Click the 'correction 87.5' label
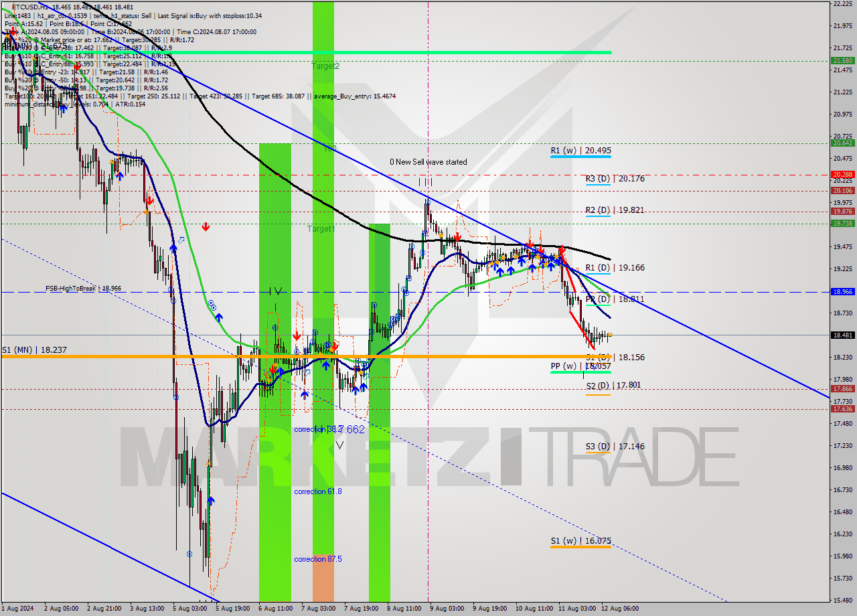The height and width of the screenshot is (616, 857). pyautogui.click(x=317, y=559)
